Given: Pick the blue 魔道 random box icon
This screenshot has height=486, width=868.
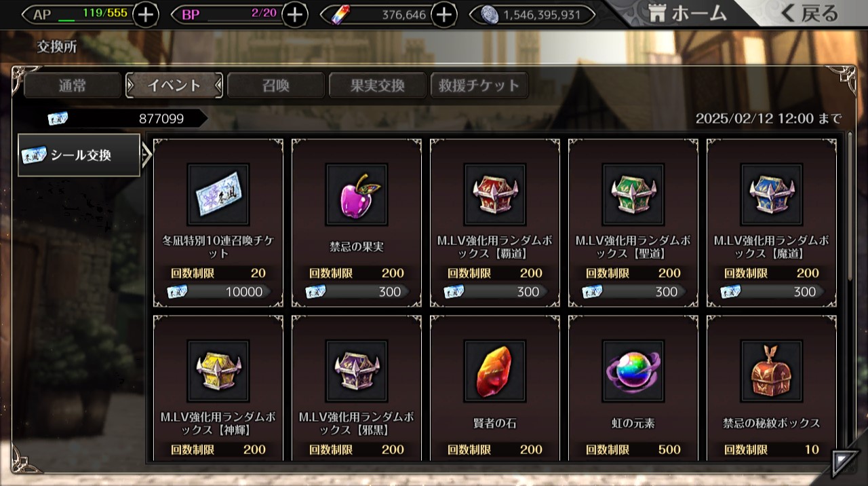Looking at the screenshot, I should pyautogui.click(x=772, y=195).
